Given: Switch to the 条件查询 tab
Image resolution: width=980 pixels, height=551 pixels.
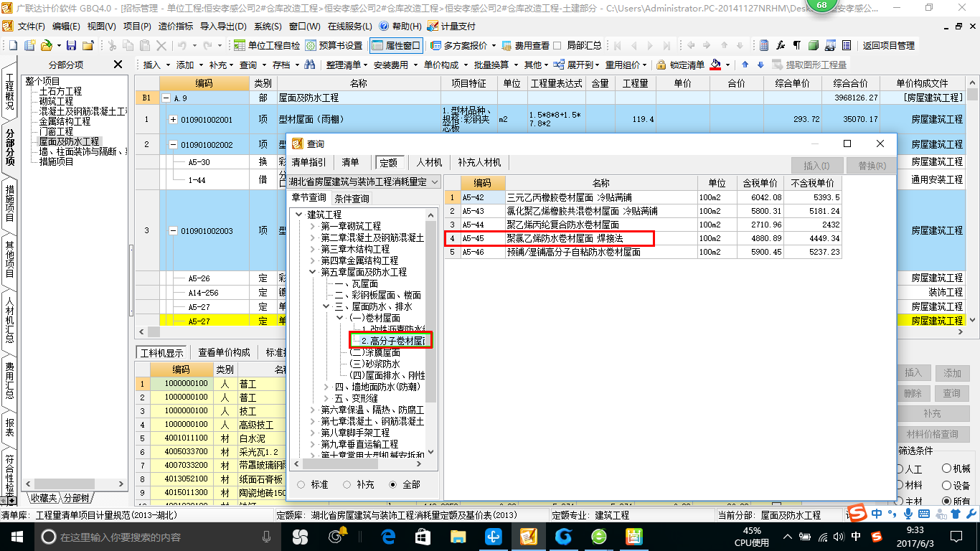Looking at the screenshot, I should pyautogui.click(x=352, y=198).
